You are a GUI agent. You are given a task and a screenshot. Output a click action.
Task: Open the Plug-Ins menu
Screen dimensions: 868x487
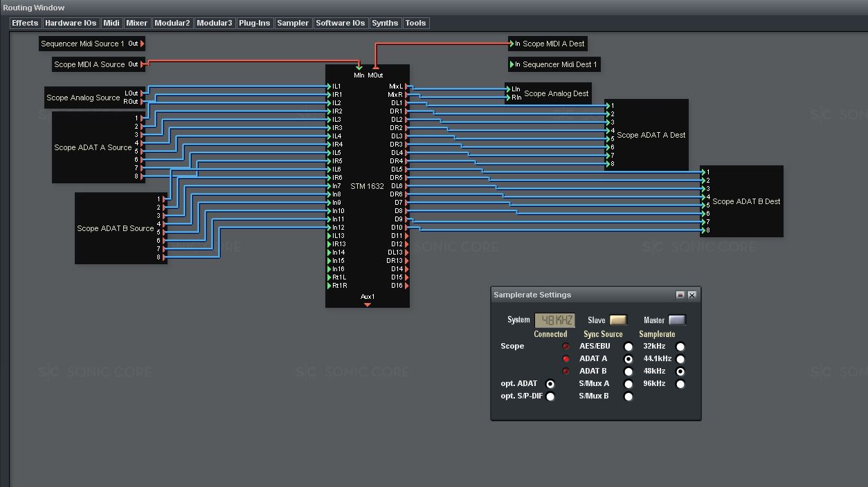tap(254, 23)
